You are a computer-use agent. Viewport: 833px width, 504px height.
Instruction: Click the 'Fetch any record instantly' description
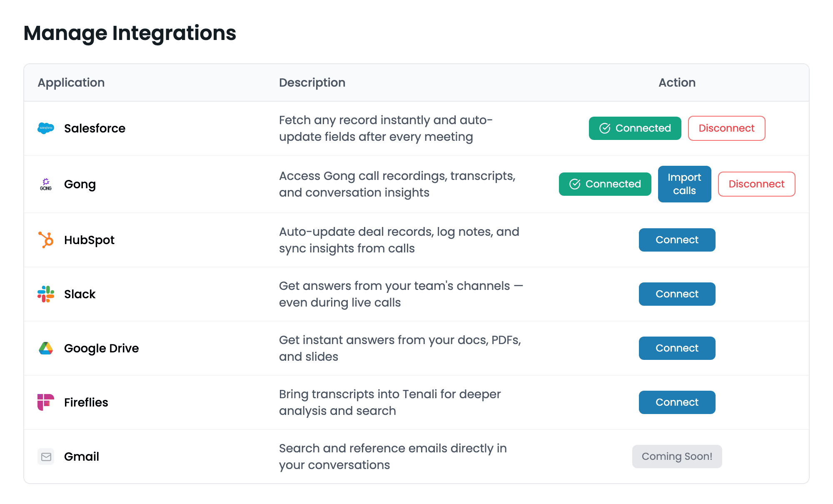pos(386,128)
